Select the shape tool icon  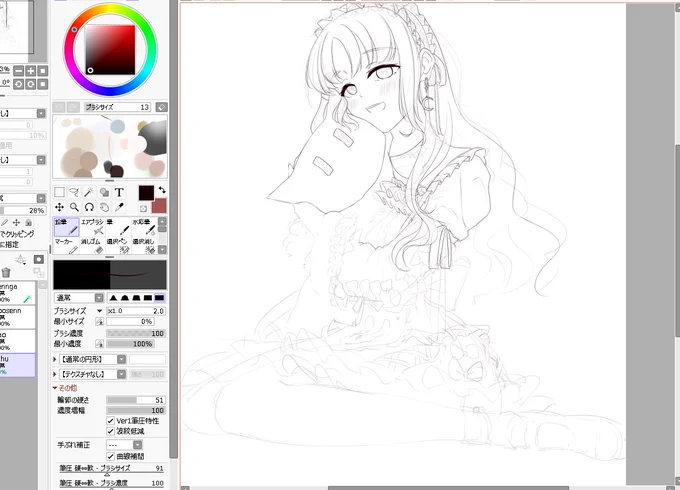104,192
